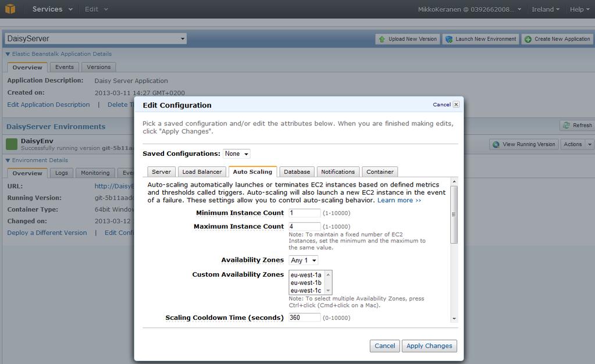
Task: Click the Actions button
Action: (573, 144)
